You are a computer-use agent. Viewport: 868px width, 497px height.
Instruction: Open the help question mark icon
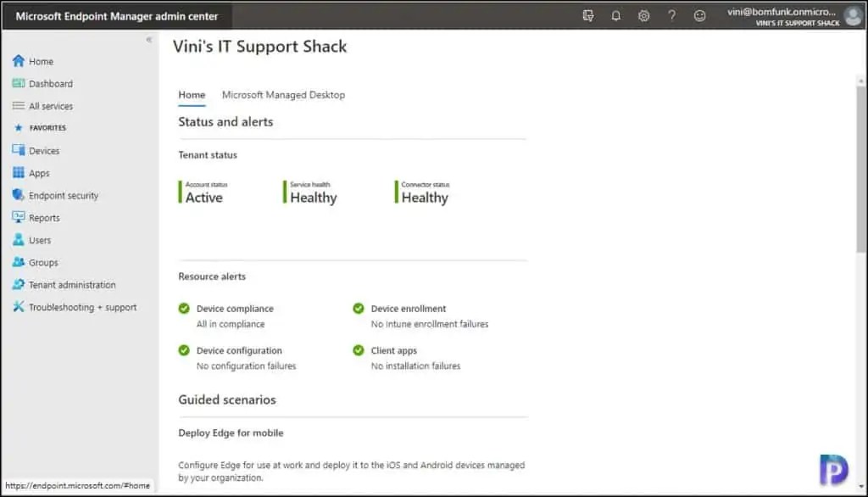pyautogui.click(x=671, y=15)
